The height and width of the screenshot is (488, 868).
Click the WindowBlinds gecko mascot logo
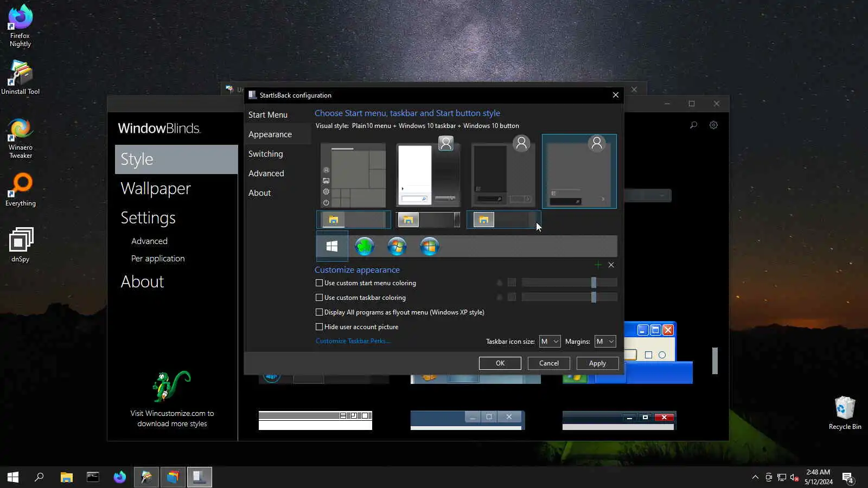click(171, 387)
